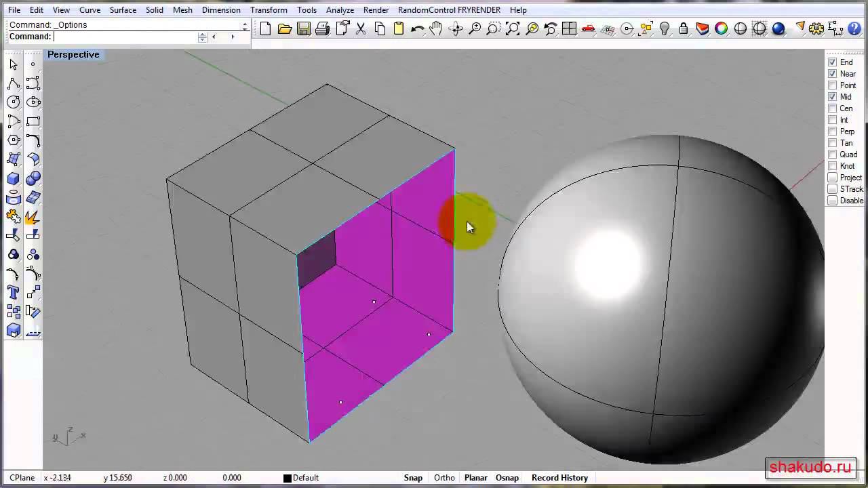Click the Join puzzle piece icon
The width and height of the screenshot is (868, 488).
pos(13,216)
